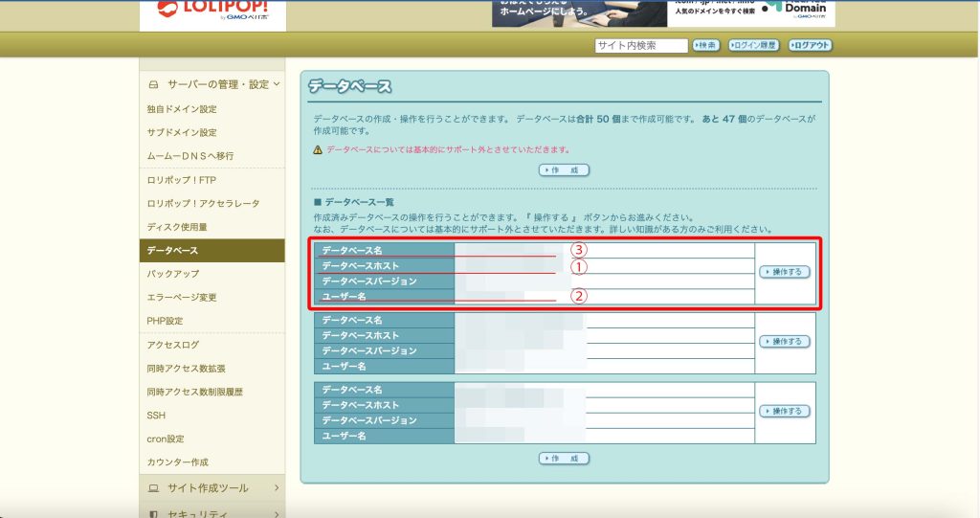980x518 pixels.
Task: Click the icon beside セキュリティ in the sidebar
Action: point(153,513)
